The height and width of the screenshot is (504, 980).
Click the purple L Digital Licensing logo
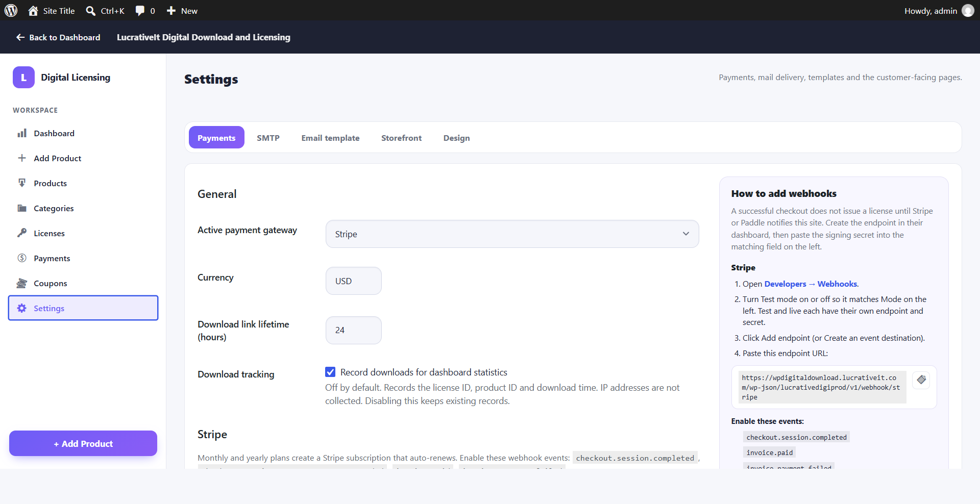pyautogui.click(x=23, y=78)
